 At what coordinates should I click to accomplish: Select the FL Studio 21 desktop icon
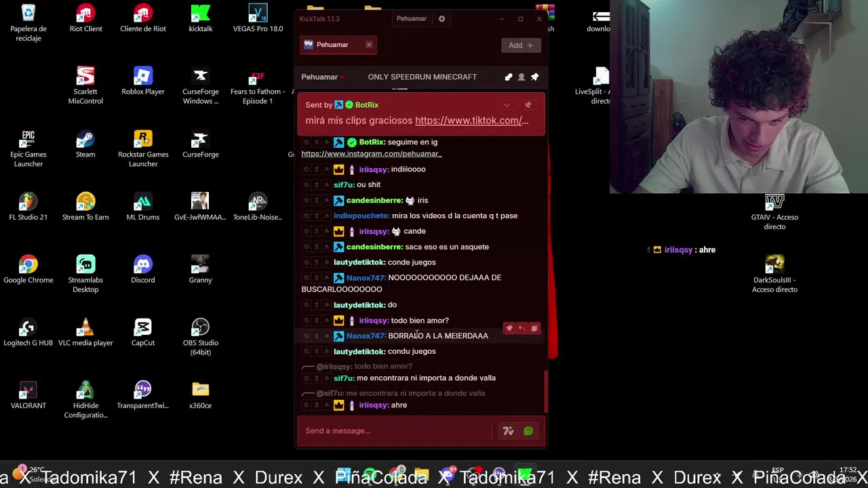pos(28,207)
